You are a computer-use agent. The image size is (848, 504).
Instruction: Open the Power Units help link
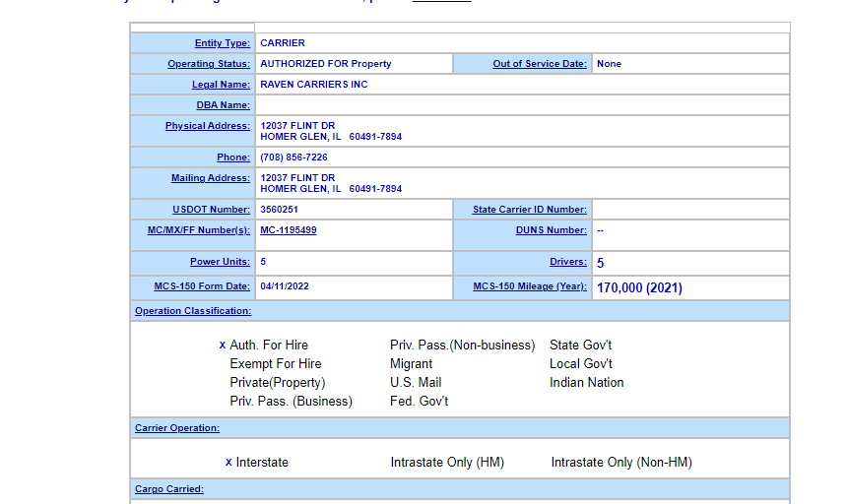(220, 262)
